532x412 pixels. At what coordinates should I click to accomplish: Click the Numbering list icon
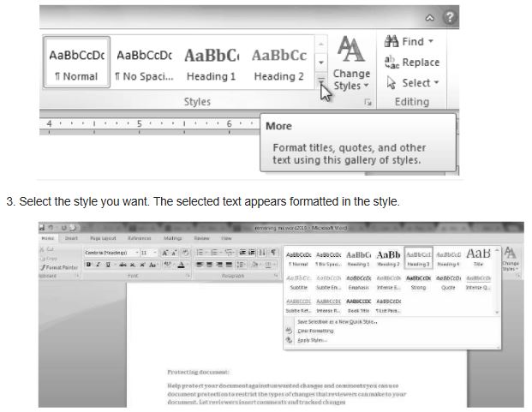point(214,253)
